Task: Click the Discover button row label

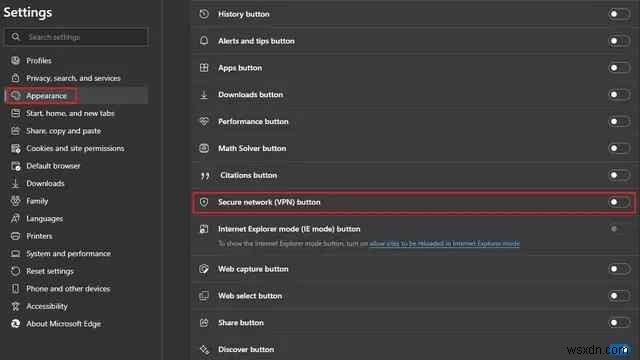Action: tap(246, 349)
